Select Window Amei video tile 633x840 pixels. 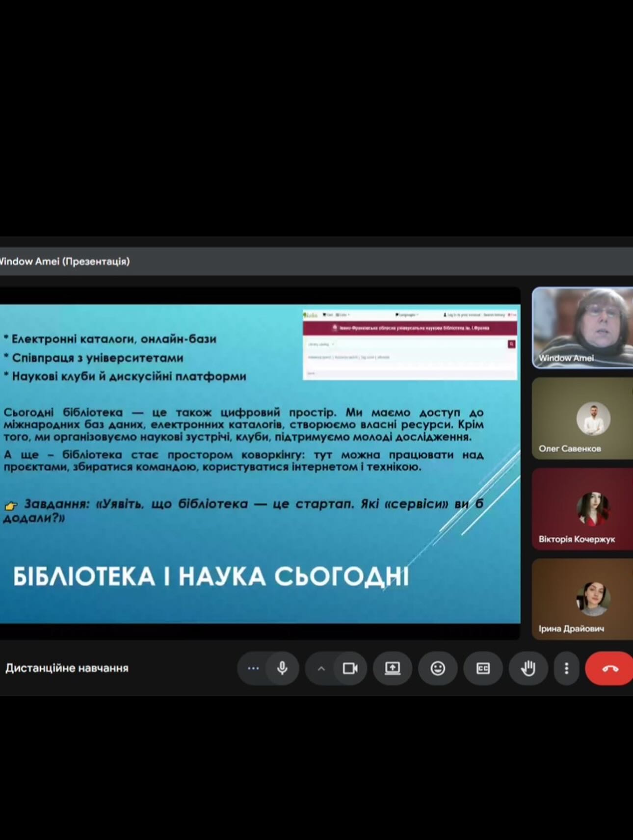tap(582, 327)
